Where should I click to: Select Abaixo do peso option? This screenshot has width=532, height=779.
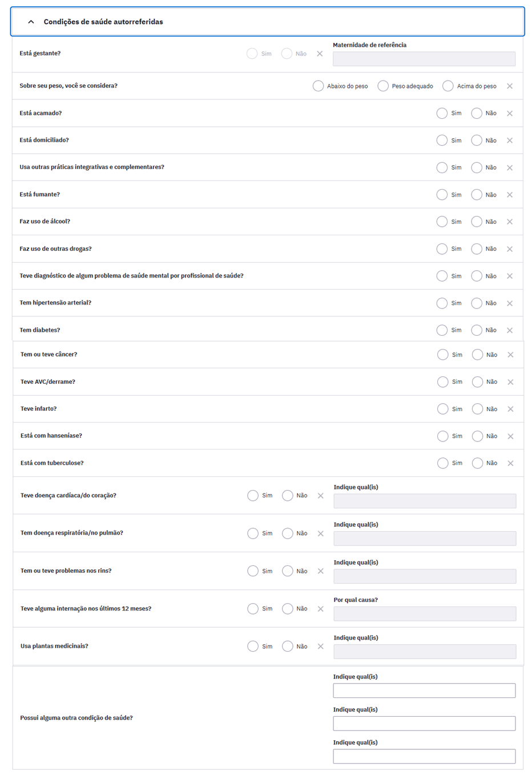[x=318, y=86]
